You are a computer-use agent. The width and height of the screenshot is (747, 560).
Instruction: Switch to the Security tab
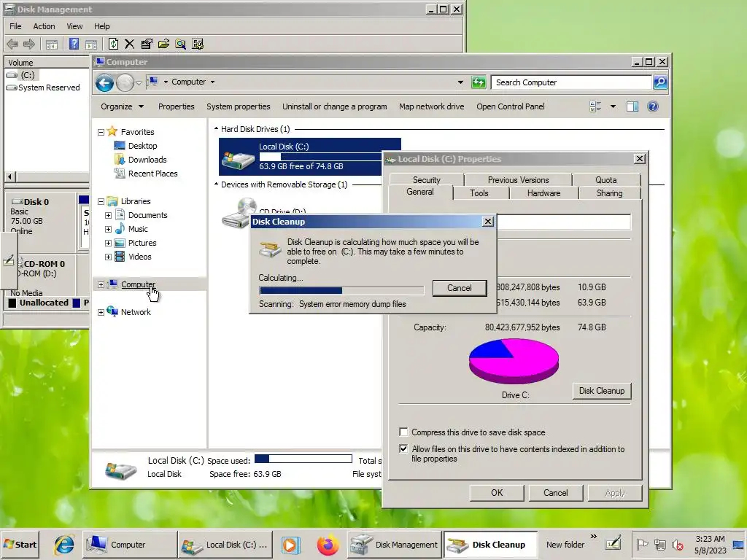pos(426,179)
